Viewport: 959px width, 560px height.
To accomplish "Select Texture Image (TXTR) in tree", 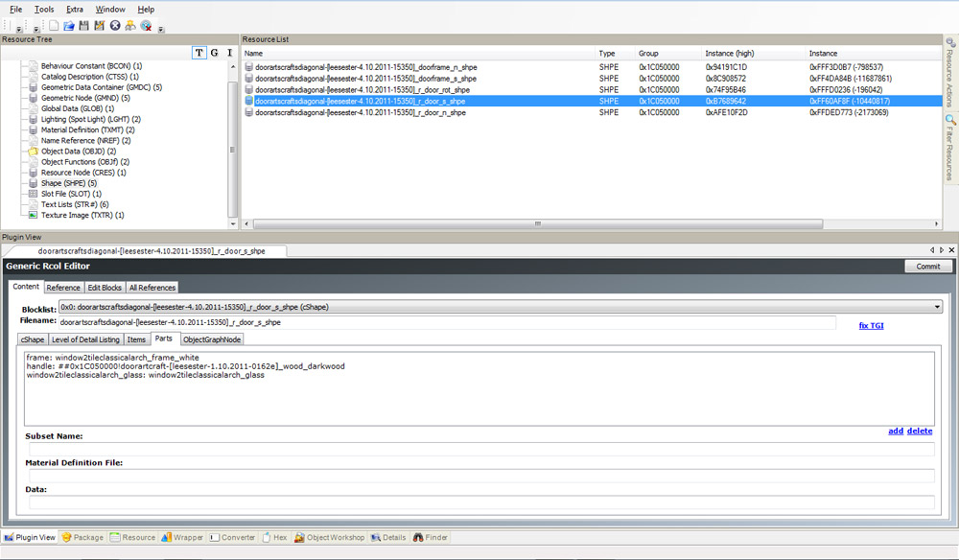I will click(82, 216).
